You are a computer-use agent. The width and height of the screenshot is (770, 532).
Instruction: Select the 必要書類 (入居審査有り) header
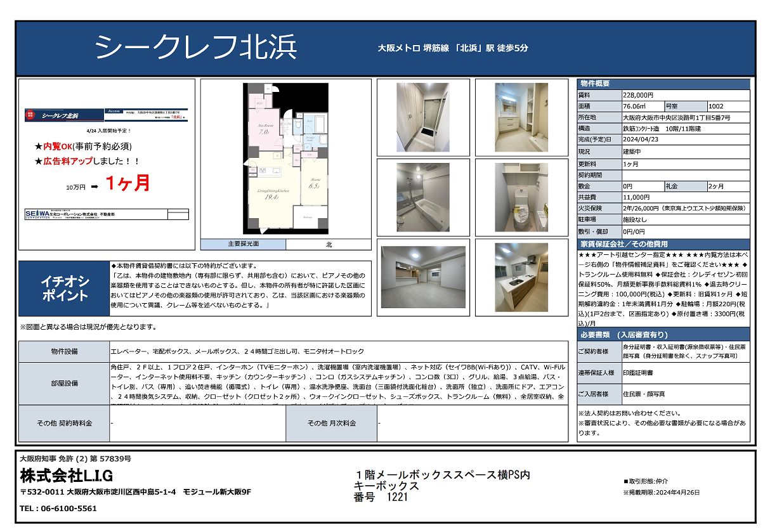[x=663, y=335]
